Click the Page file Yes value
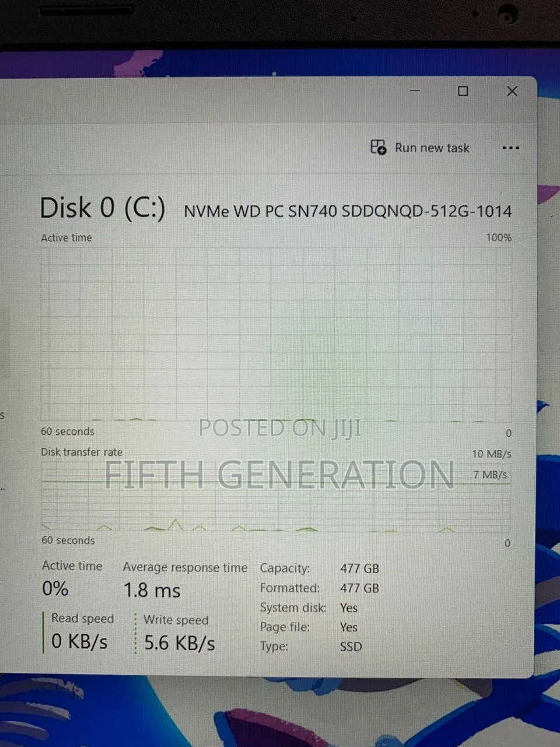This screenshot has height=747, width=560. pos(348,627)
